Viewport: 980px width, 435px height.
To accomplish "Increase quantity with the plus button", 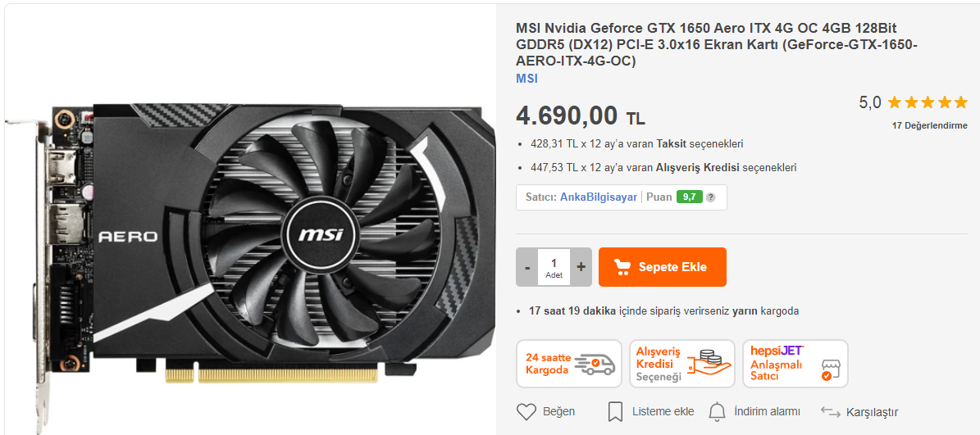I will pos(581,267).
